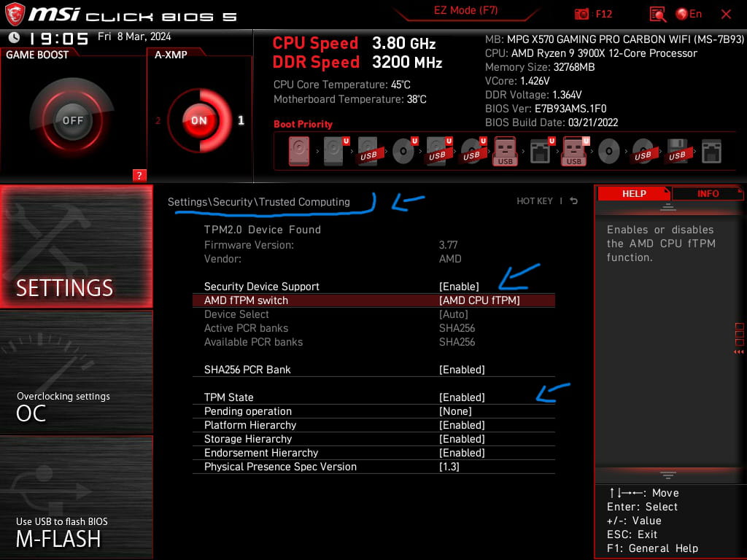The image size is (747, 560).
Task: Click the DDR Speed 3200 MHz readout
Action: tap(357, 63)
